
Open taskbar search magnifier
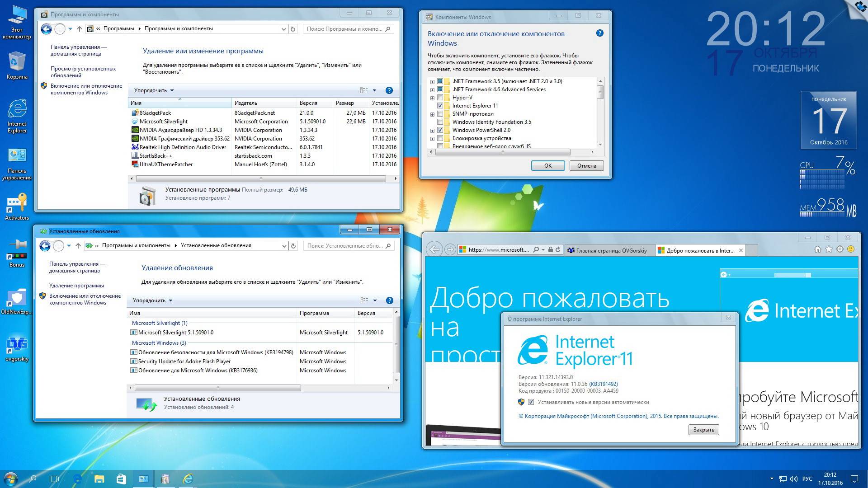[x=33, y=479]
